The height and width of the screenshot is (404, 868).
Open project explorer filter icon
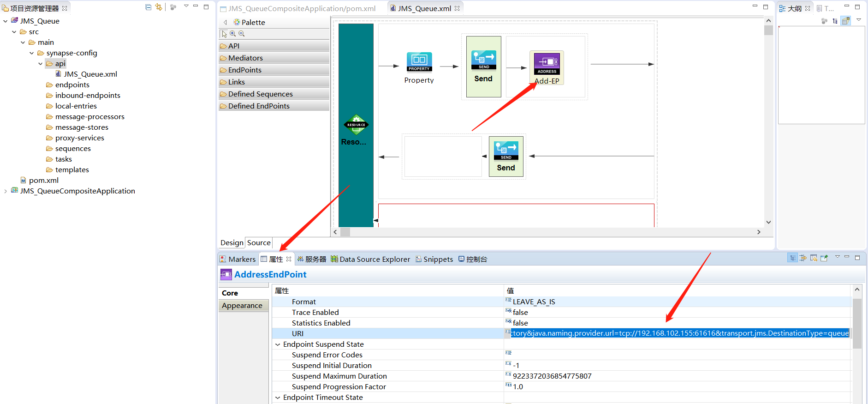(173, 7)
